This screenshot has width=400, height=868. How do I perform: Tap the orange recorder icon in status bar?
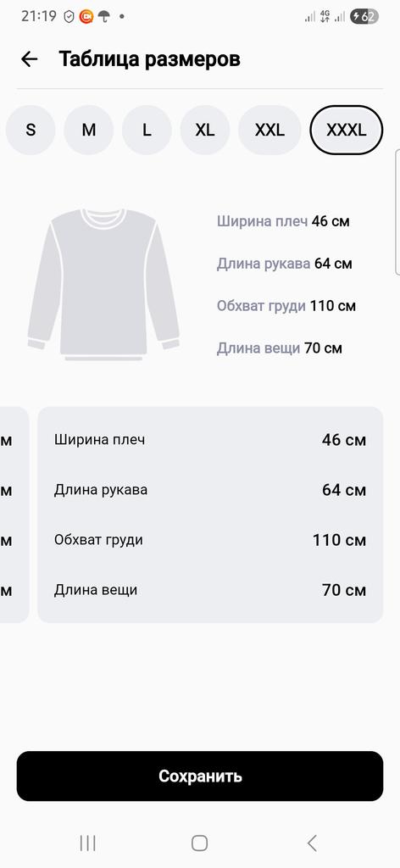86,17
